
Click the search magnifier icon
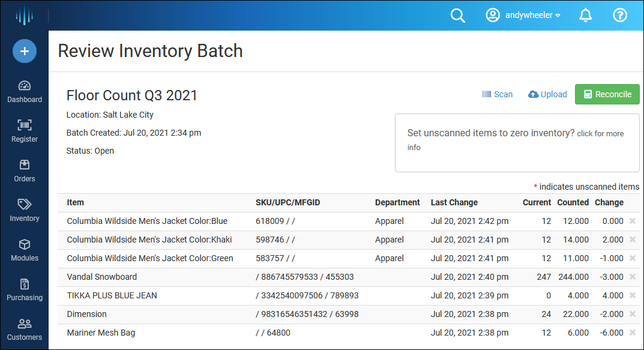[x=457, y=16]
